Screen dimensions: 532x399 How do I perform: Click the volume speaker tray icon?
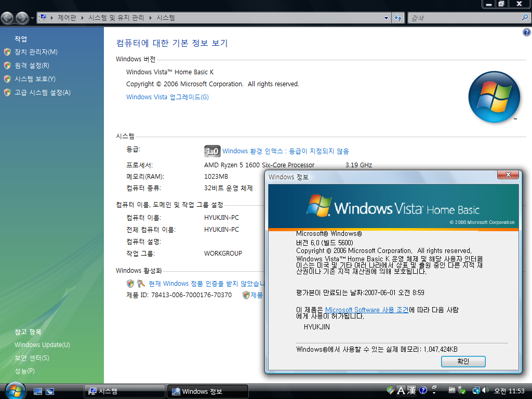pyautogui.click(x=485, y=391)
